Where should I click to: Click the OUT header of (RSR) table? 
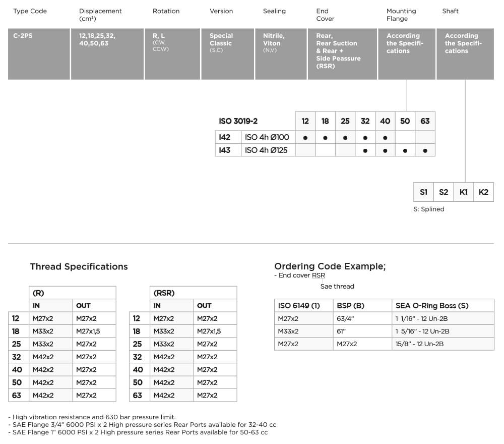tap(215, 306)
